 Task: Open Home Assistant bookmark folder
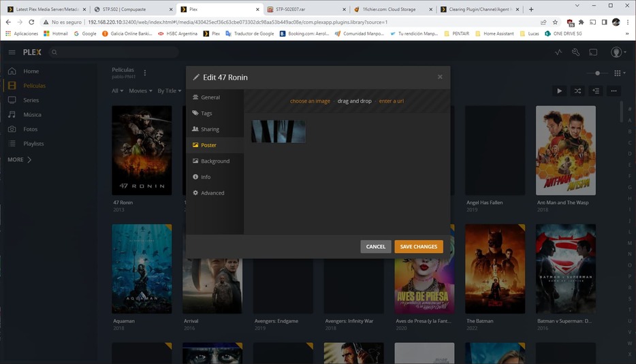pos(494,33)
